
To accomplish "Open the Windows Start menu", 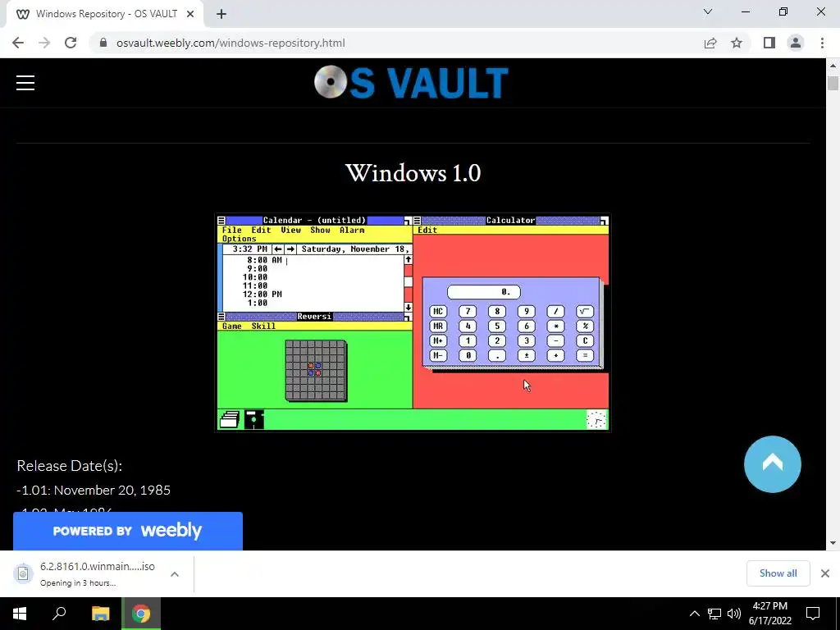I will 20,614.
